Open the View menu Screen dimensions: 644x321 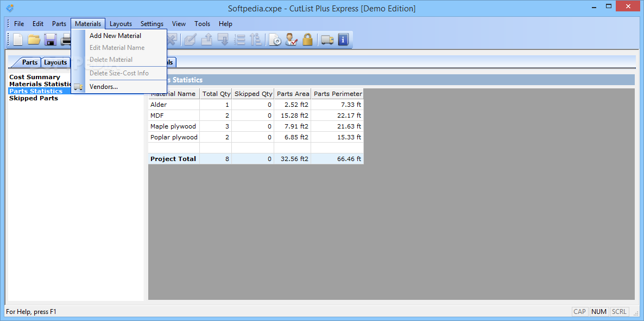click(179, 24)
